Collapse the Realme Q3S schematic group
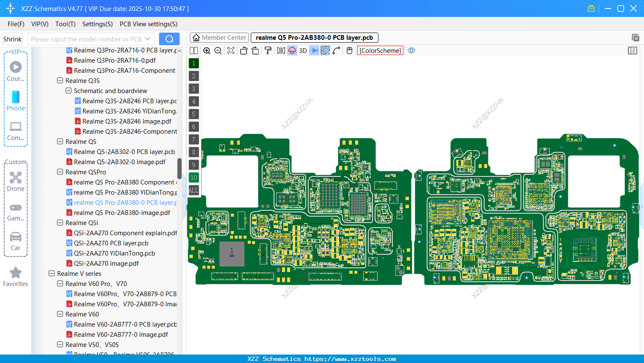The height and width of the screenshot is (363, 644). (x=60, y=80)
